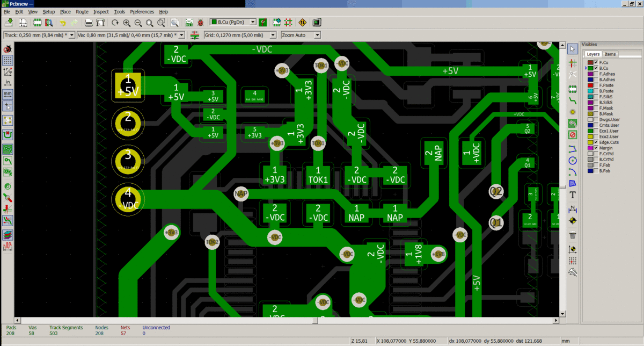644x346 pixels.
Task: Select the Add vias tool
Action: click(573, 111)
